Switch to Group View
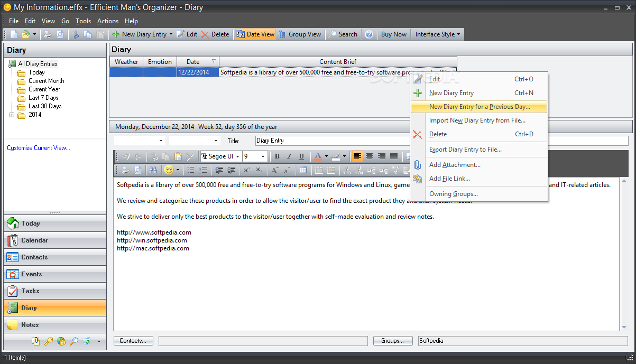This screenshot has width=636, height=364. click(300, 34)
